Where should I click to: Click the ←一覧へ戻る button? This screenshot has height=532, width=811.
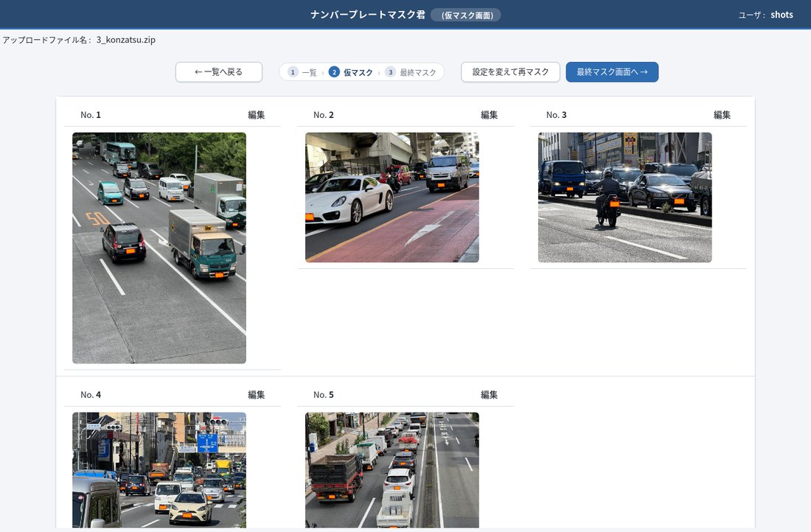coord(219,72)
